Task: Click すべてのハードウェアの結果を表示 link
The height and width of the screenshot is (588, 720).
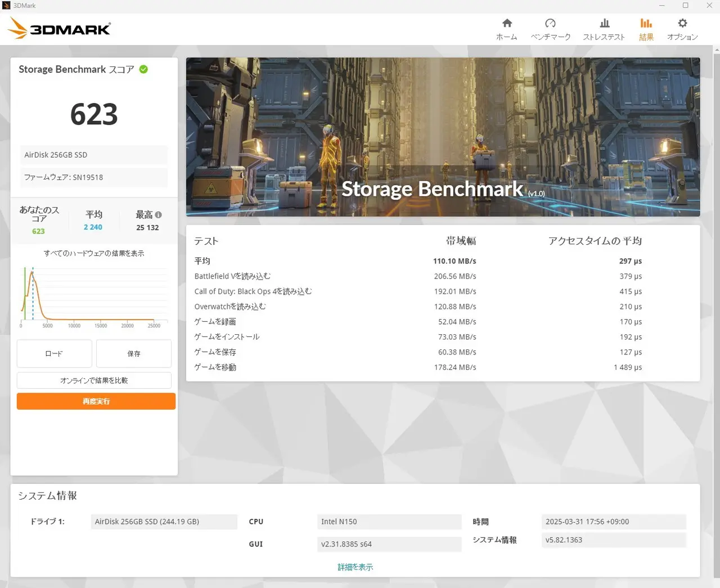Action: coord(94,253)
